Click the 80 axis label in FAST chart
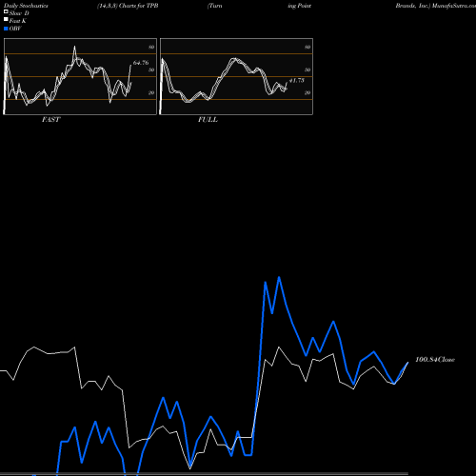Image resolution: width=476 pixels, height=476 pixels. click(x=151, y=47)
